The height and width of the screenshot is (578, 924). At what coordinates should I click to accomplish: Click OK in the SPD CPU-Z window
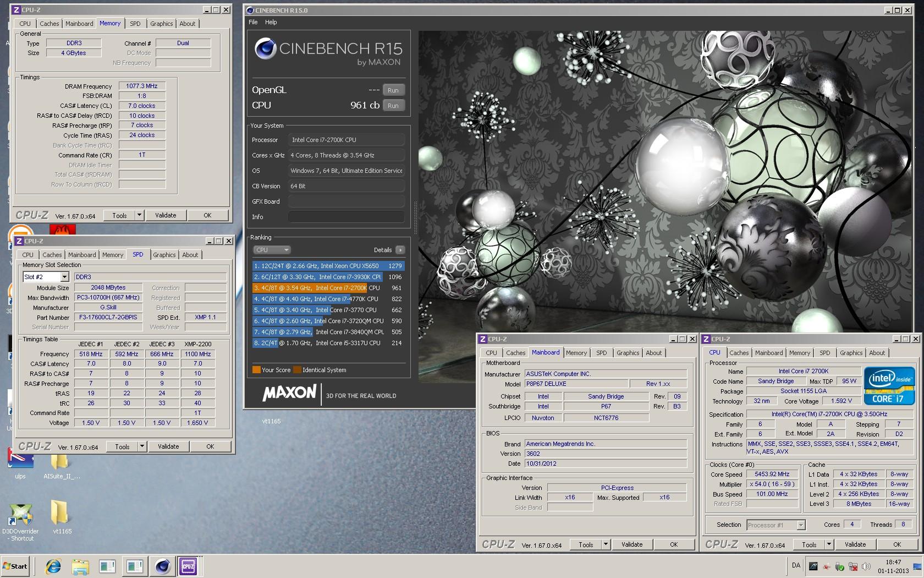coord(210,446)
